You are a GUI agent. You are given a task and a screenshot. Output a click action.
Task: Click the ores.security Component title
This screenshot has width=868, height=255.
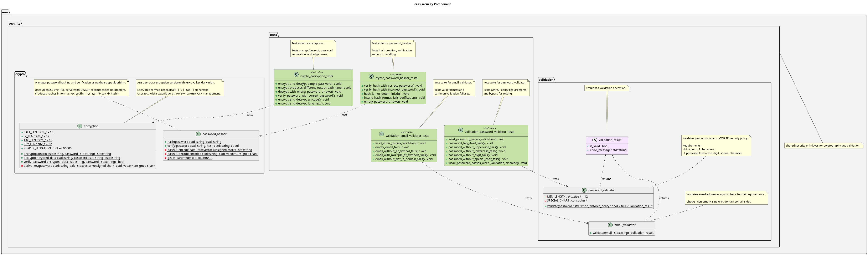click(432, 4)
